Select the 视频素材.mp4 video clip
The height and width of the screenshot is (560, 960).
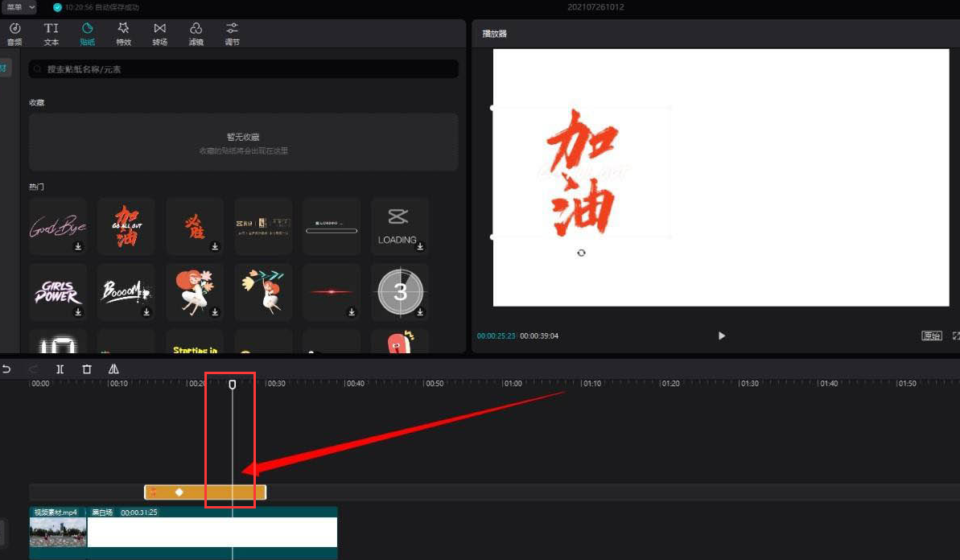click(58, 533)
